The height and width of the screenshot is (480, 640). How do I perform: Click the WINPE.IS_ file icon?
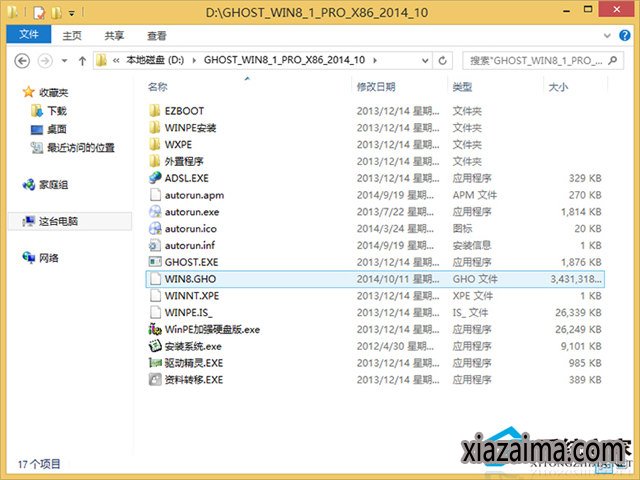155,312
